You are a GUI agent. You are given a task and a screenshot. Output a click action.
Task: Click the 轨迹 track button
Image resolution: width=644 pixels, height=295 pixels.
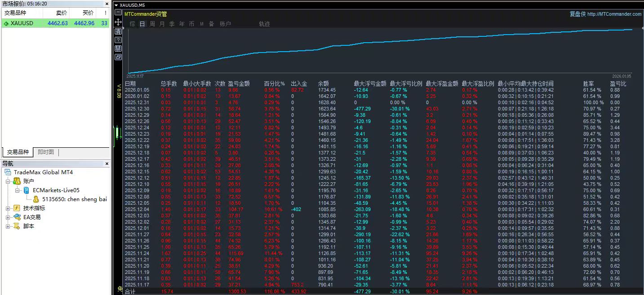[x=265, y=24]
